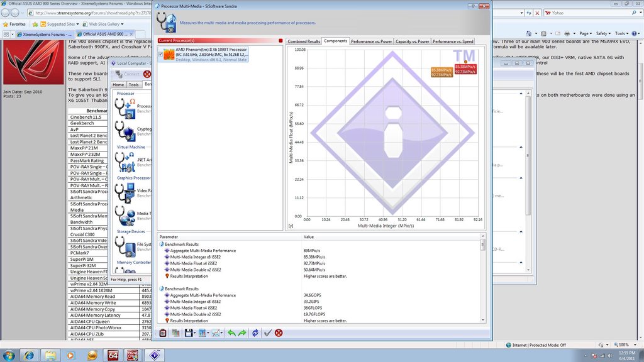Click the IE refresh icon by address bar
The height and width of the screenshot is (362, 644).
530,13
